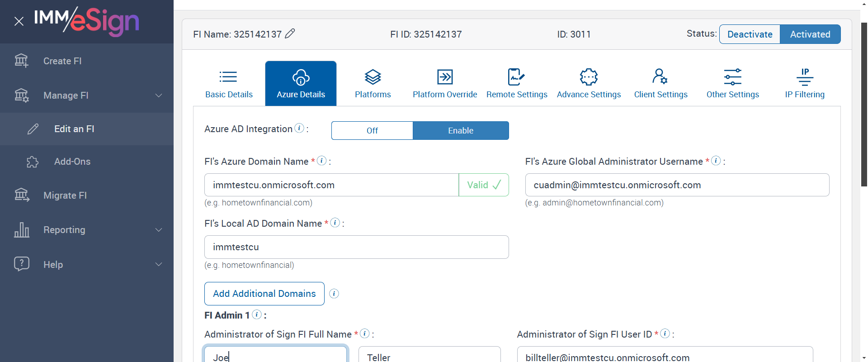Show info for Administrator User ID

click(665, 333)
